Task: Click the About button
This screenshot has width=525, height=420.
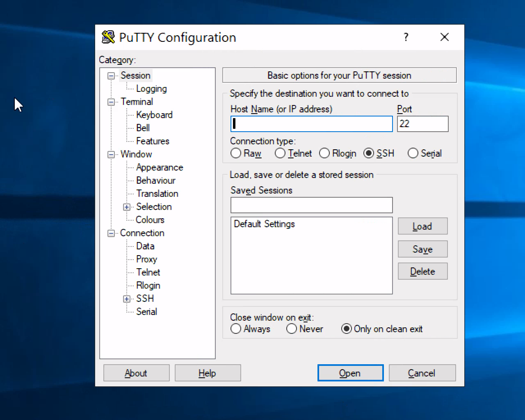Action: [136, 373]
